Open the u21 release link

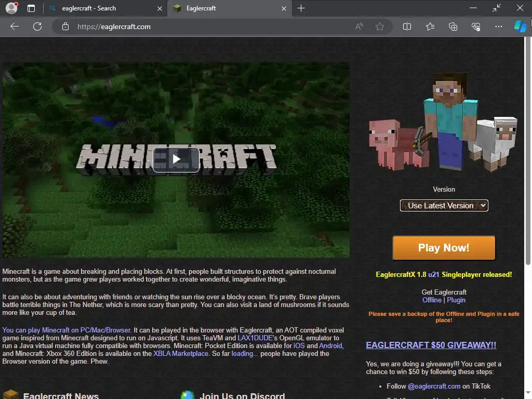(x=433, y=274)
